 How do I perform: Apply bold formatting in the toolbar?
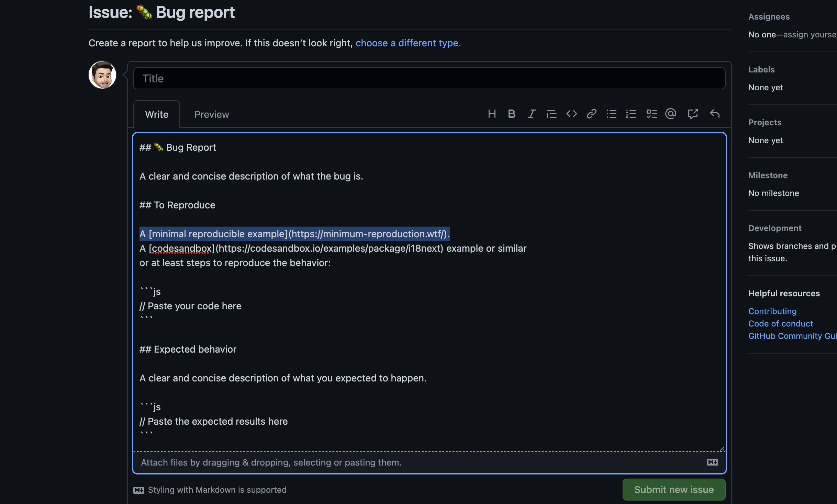512,114
